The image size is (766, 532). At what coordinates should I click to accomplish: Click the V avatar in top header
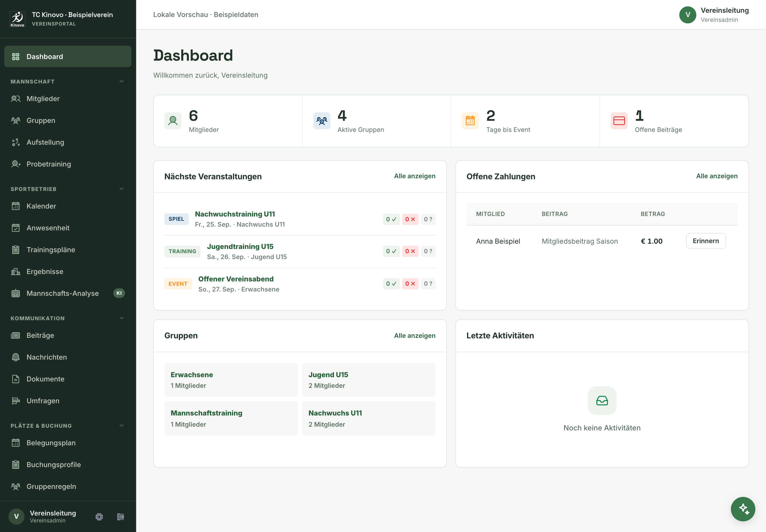(x=687, y=15)
